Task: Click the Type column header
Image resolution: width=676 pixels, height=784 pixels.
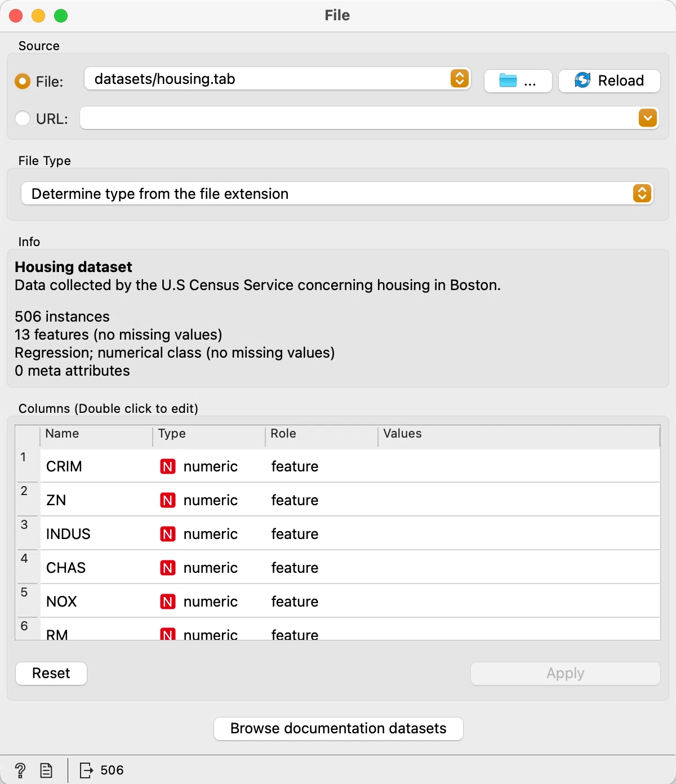Action: pos(209,434)
